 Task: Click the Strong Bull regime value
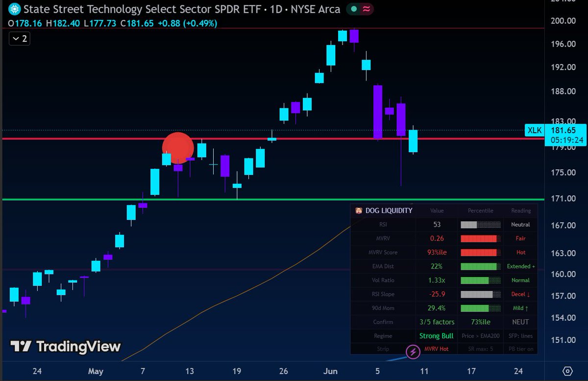pyautogui.click(x=437, y=336)
